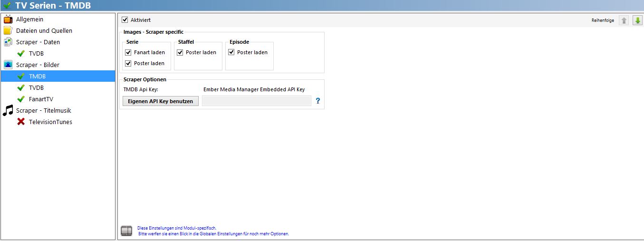This screenshot has height=241, width=644.
Task: Click the Reihenfolge label
Action: click(x=603, y=20)
